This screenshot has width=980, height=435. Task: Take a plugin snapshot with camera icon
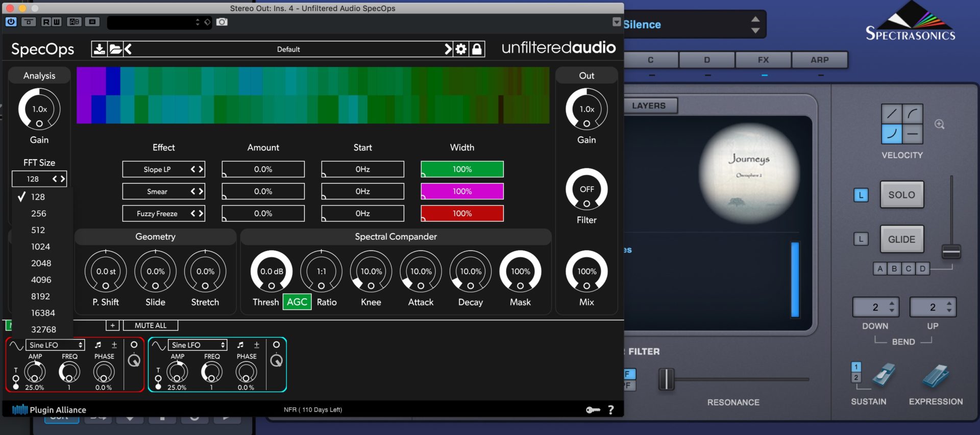tap(222, 22)
